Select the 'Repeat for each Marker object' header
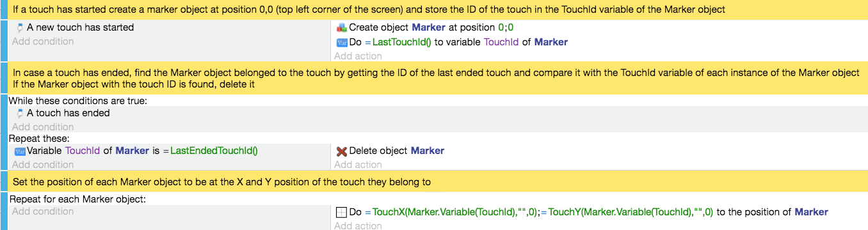 77,199
